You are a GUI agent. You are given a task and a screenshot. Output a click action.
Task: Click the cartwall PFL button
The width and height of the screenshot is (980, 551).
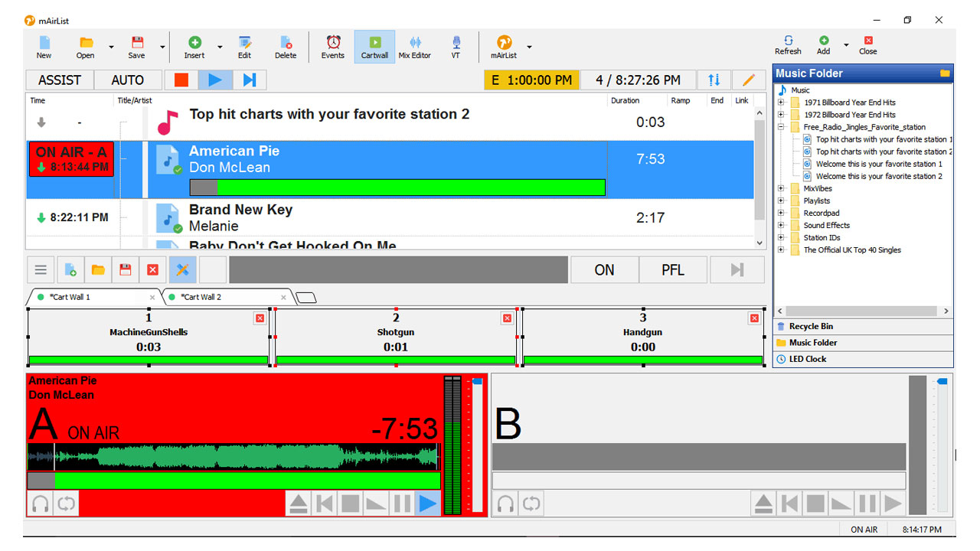click(672, 269)
